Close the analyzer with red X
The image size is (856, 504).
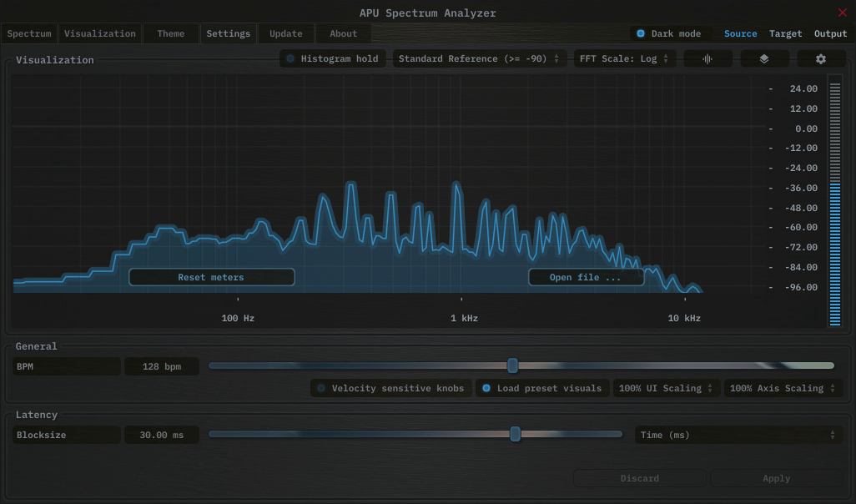pyautogui.click(x=842, y=13)
